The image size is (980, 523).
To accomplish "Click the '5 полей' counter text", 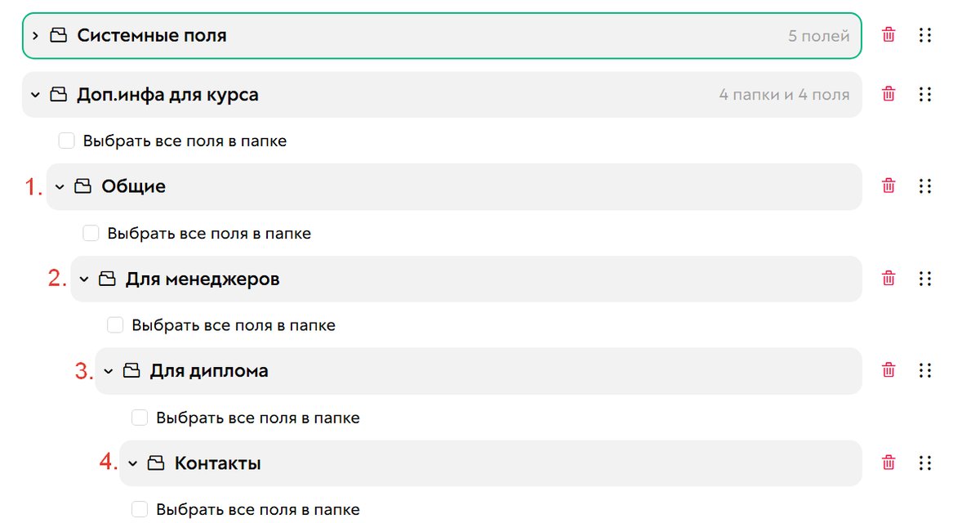I will [x=819, y=36].
